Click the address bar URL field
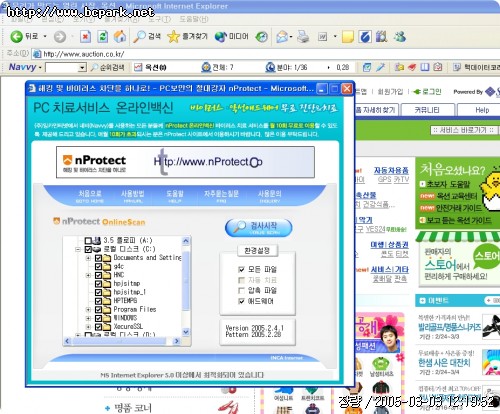This screenshot has width=500, height=414. click(267, 54)
